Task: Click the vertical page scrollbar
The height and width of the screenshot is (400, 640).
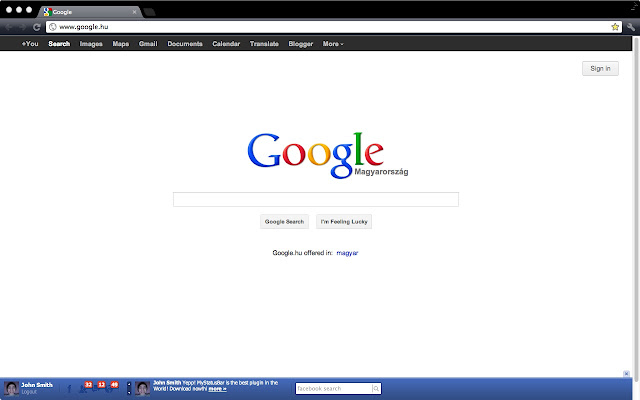Action: point(636,212)
